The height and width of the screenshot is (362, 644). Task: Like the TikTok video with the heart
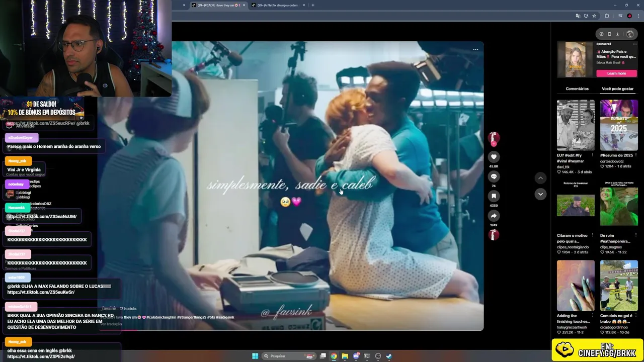tap(494, 157)
